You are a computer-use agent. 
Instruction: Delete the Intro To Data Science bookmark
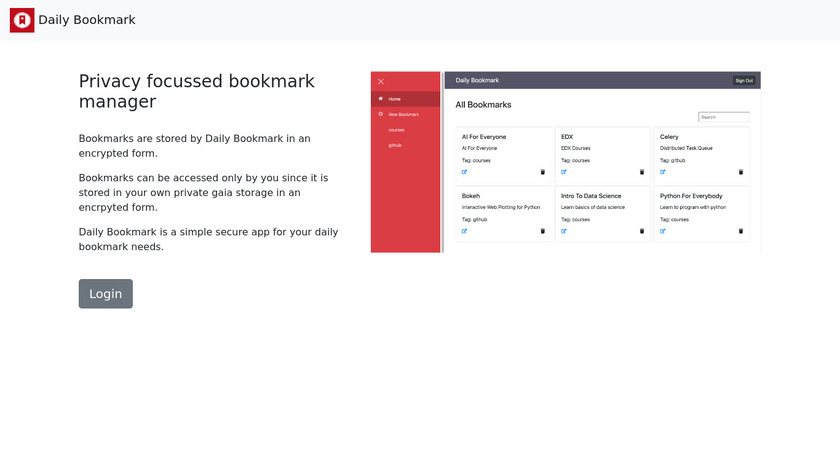pyautogui.click(x=642, y=231)
